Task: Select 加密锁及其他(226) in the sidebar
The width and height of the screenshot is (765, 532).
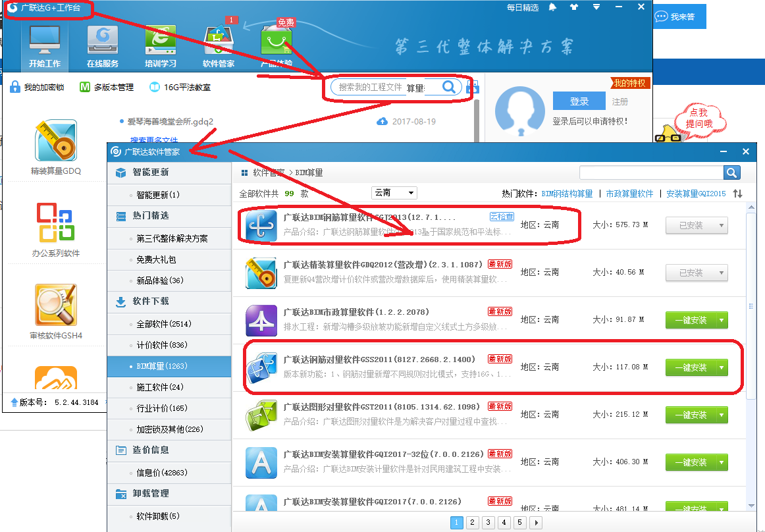Action: [x=169, y=429]
